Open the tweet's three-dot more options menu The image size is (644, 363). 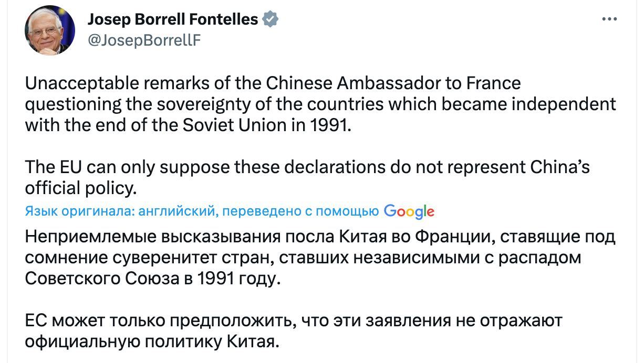click(x=609, y=19)
